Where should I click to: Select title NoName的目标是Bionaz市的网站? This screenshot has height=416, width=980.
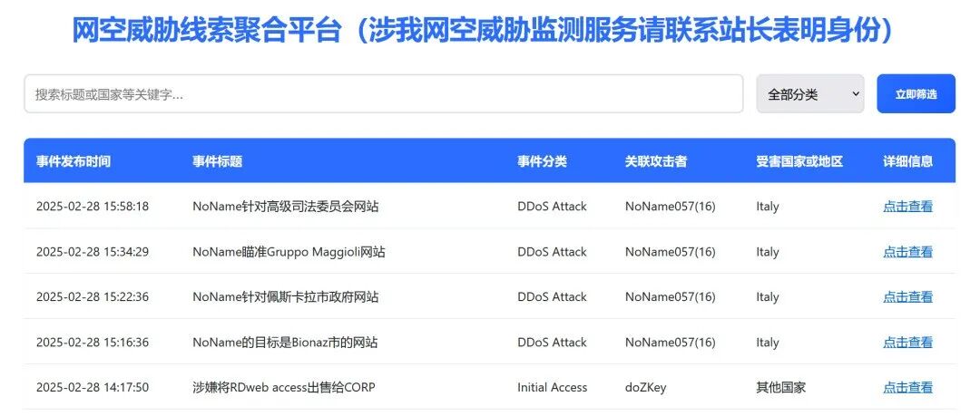pos(285,343)
